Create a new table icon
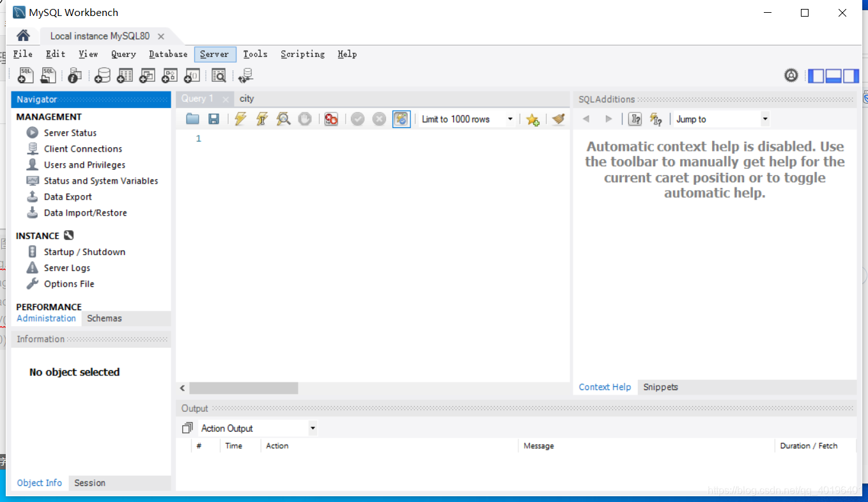 (125, 75)
